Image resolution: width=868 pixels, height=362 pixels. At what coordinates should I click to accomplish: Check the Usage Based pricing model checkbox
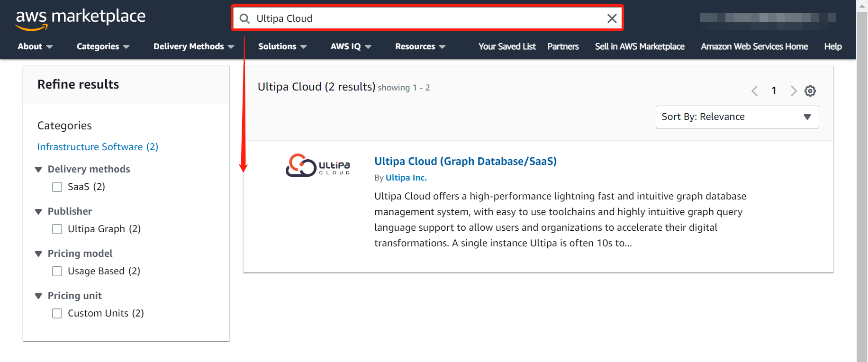(x=57, y=271)
